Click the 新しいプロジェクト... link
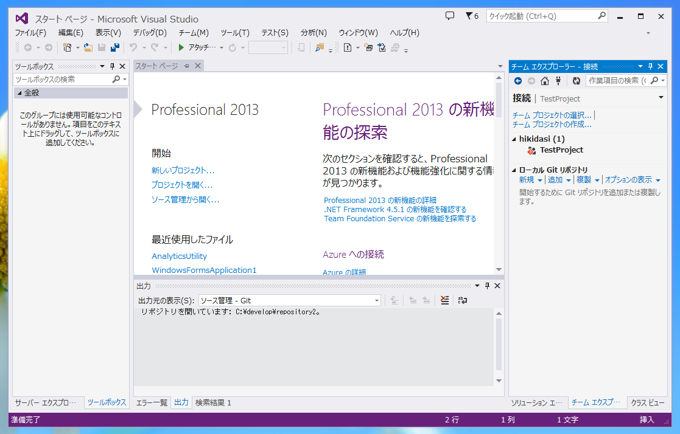This screenshot has width=680, height=434. [183, 170]
